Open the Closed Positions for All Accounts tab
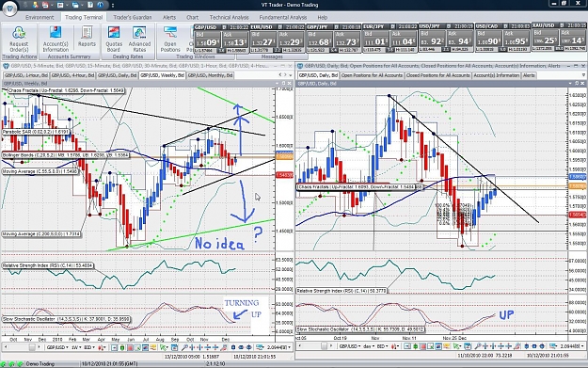 (x=437, y=75)
